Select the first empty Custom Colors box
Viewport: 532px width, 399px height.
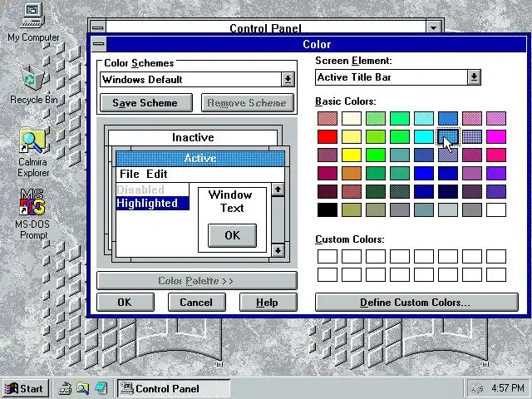[x=328, y=257]
